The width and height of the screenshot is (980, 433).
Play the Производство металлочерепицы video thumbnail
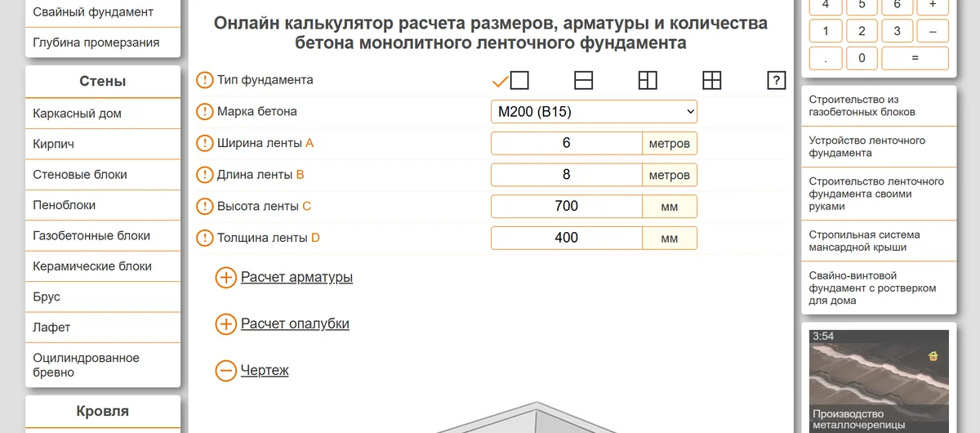coord(879,379)
